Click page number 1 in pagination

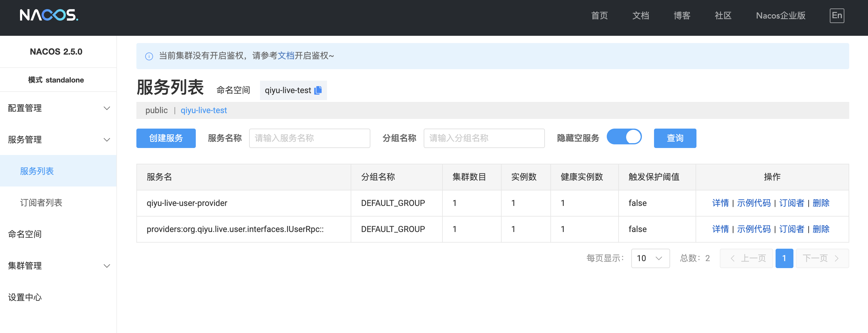[784, 258]
